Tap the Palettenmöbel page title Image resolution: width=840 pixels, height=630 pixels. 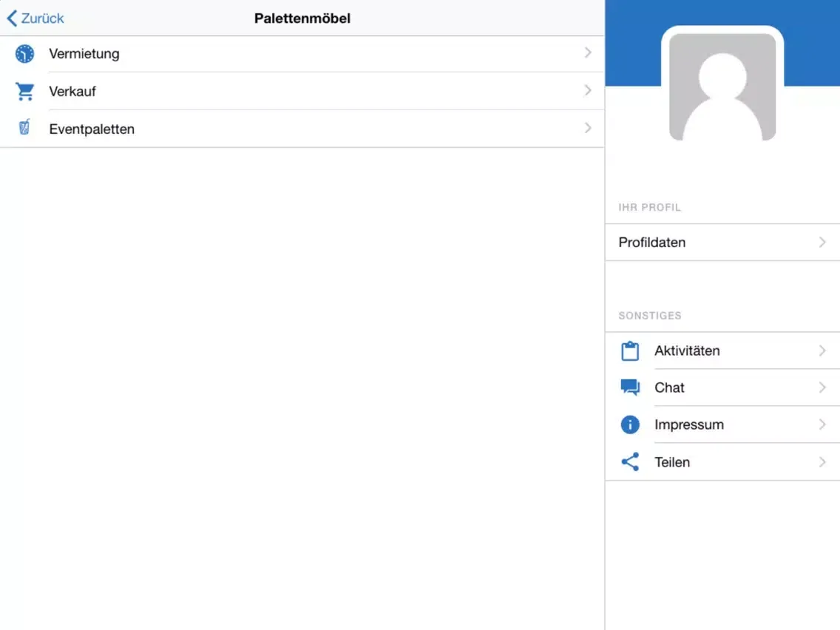(x=302, y=18)
